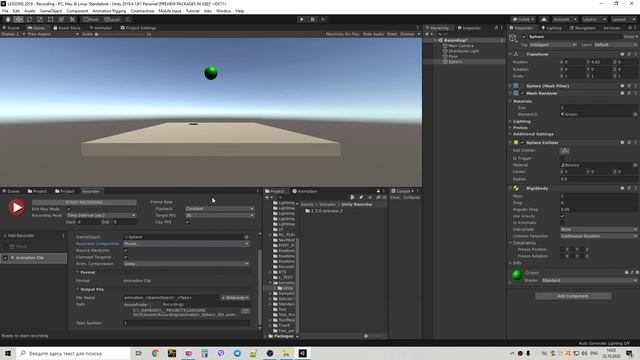This screenshot has height=360, width=640.
Task: Toggle the Sphere active checkbox in Inspector
Action: pos(524,37)
